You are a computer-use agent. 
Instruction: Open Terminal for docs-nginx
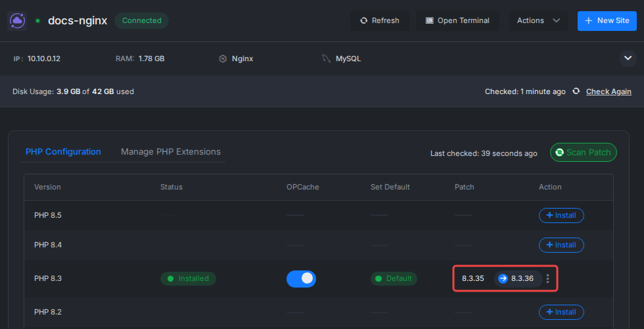tap(457, 20)
